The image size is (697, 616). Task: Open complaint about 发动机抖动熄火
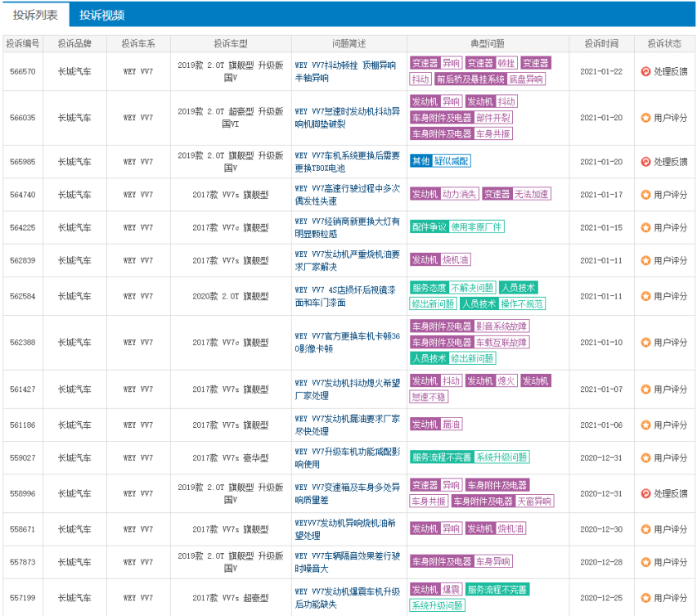tap(347, 389)
